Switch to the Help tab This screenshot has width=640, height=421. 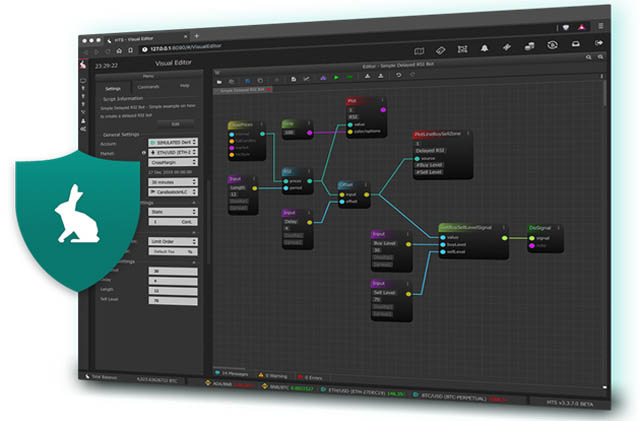click(184, 85)
